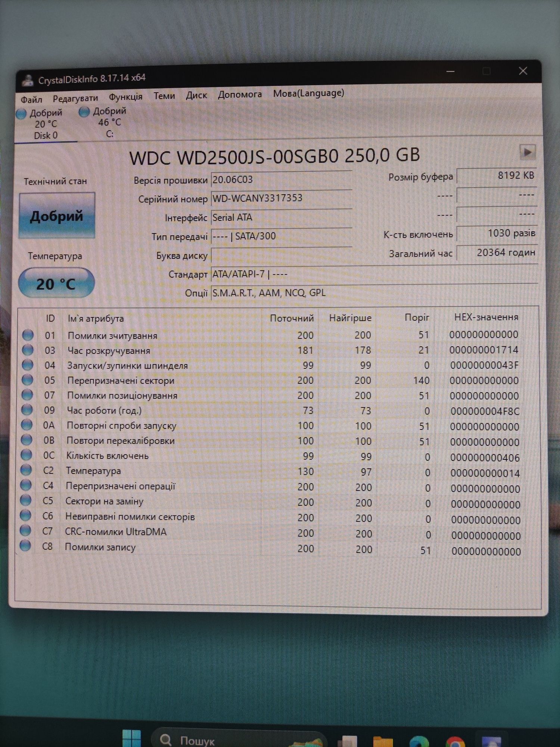This screenshot has width=560, height=747.
Task: Click hex value 000000001714 in row 03
Action: pyautogui.click(x=484, y=350)
